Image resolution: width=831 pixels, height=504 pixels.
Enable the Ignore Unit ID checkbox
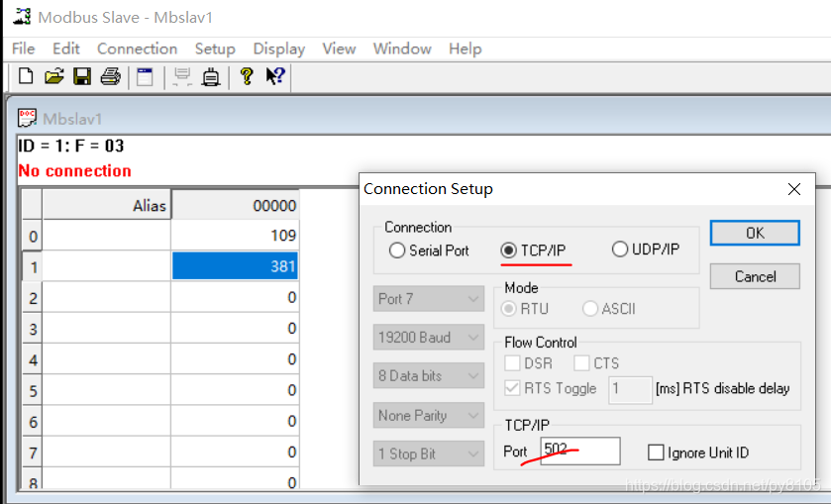[656, 453]
